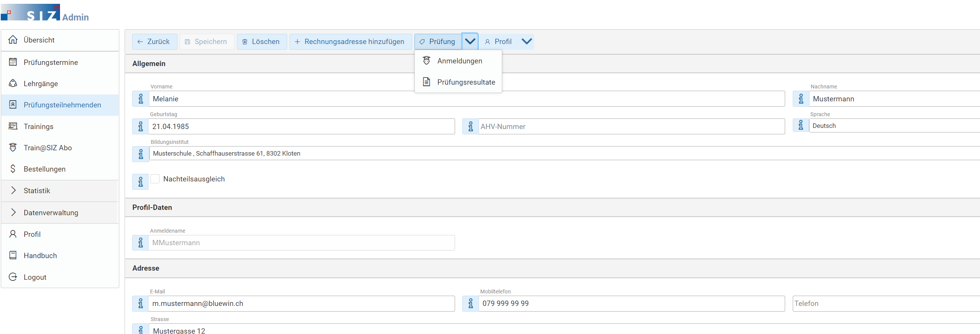
Task: Click the Strasse field with Mustergasse 12
Action: [x=564, y=329]
